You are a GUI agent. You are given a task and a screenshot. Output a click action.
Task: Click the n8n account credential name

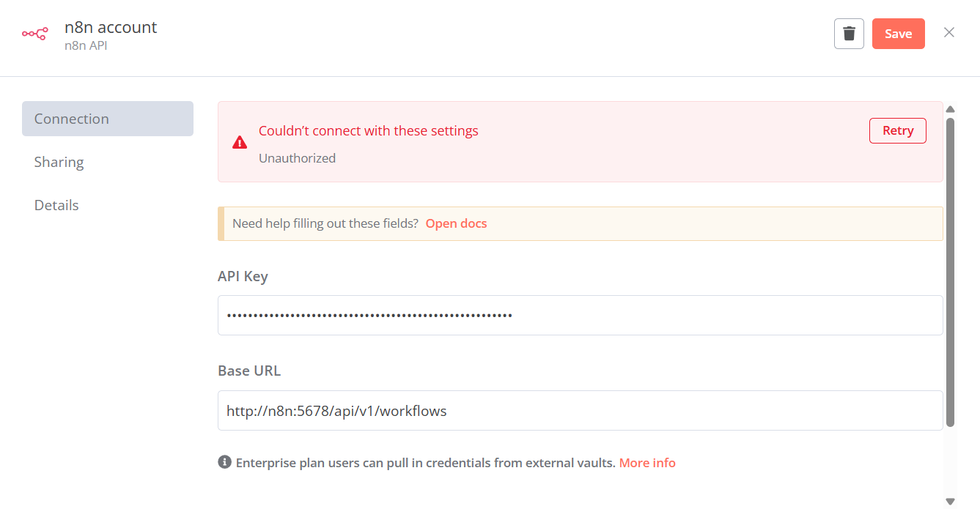click(x=111, y=27)
